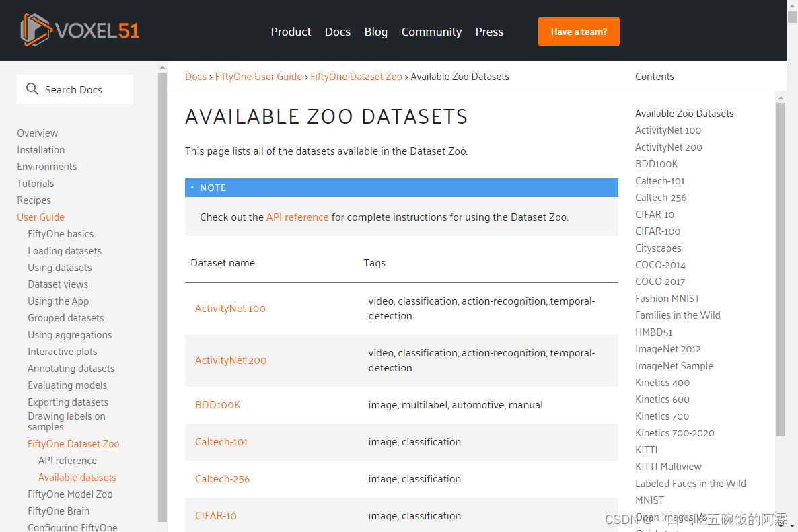The image size is (798, 532).
Task: Select Environments in the sidebar
Action: click(47, 166)
